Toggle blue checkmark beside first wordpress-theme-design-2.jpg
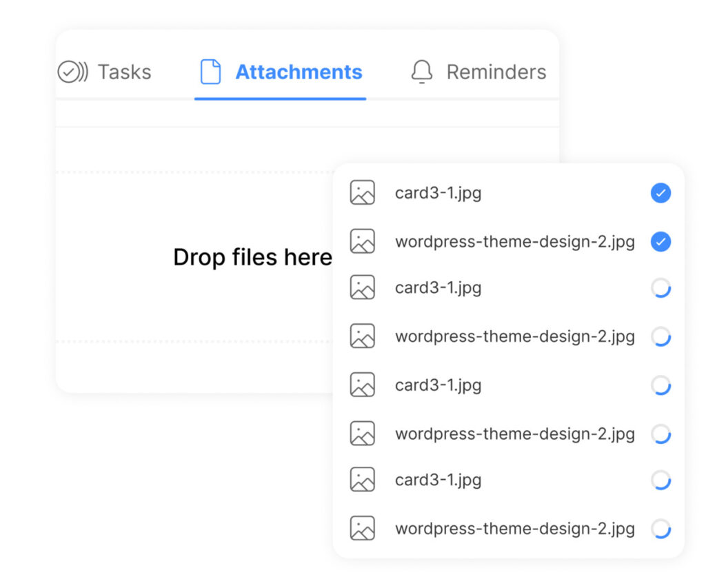706x588 pixels. click(660, 242)
